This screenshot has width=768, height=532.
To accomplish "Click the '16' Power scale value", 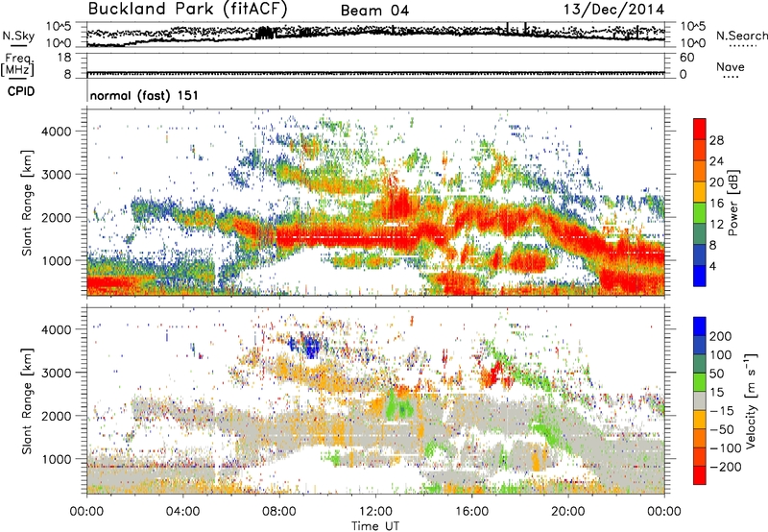I will (716, 204).
